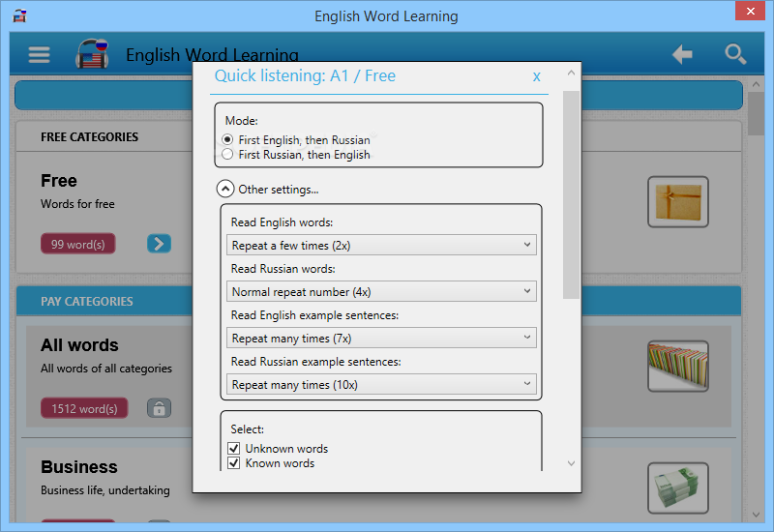Click the Business category title
The height and width of the screenshot is (532, 774).
(x=79, y=467)
